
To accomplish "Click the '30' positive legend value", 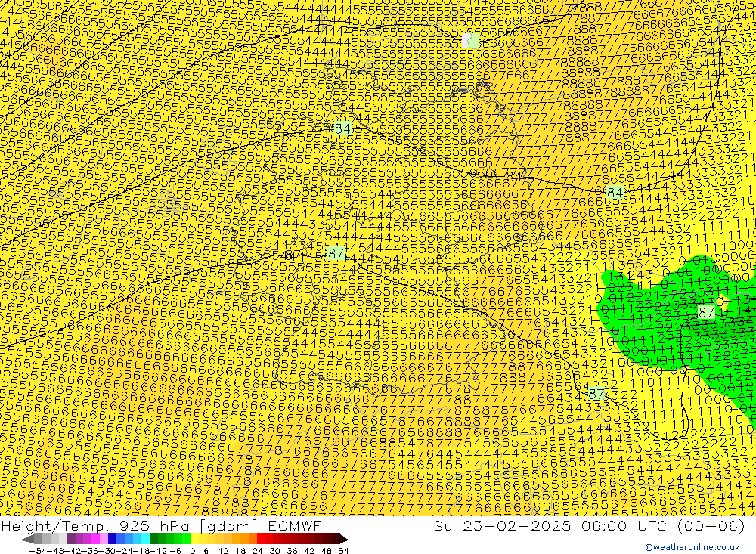I will pos(275,551).
